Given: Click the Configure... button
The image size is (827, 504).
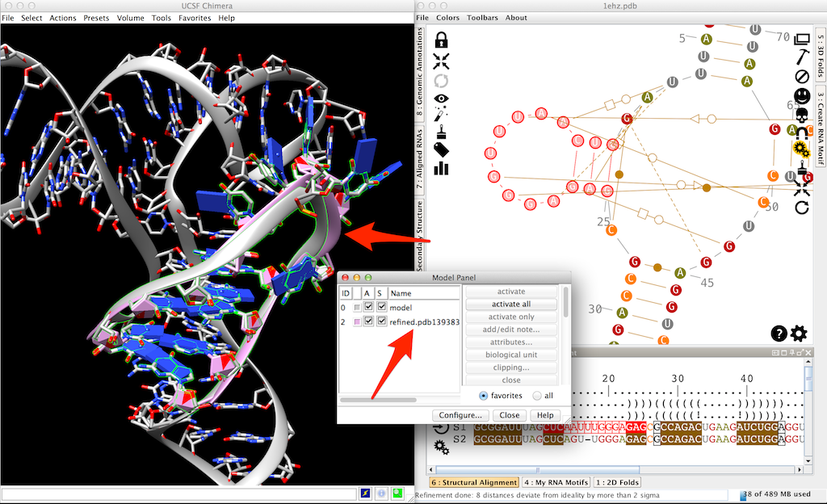Looking at the screenshot, I should 460,415.
